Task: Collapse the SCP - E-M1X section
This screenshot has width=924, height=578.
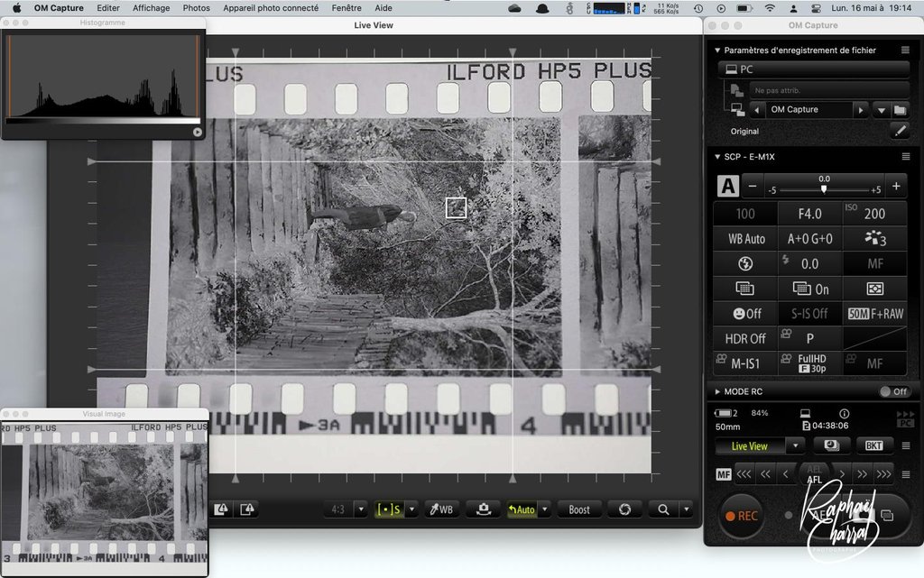Action: click(717, 157)
